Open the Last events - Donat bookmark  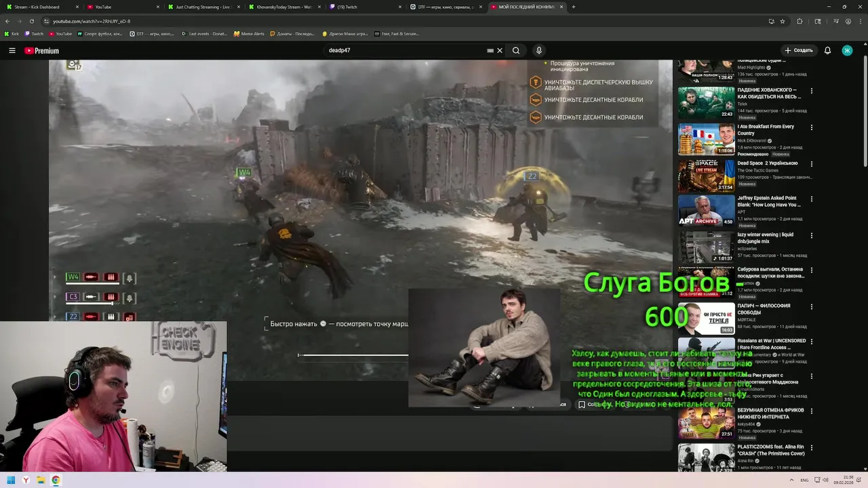204,33
